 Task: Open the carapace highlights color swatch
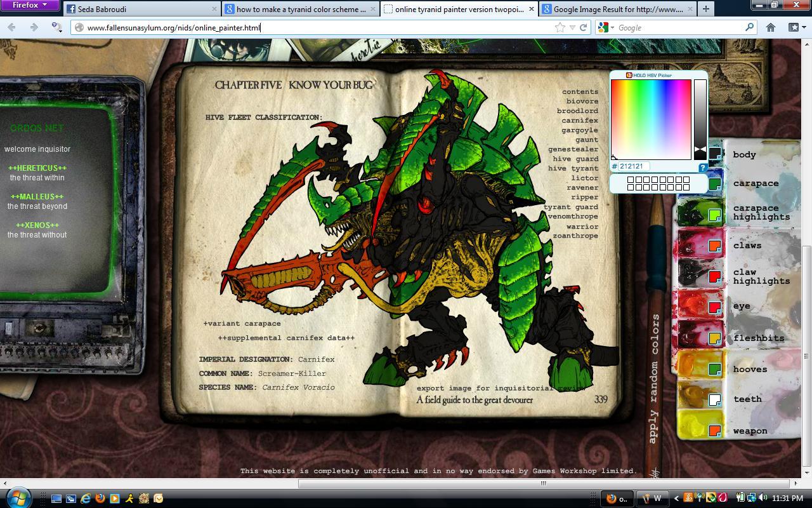(715, 215)
